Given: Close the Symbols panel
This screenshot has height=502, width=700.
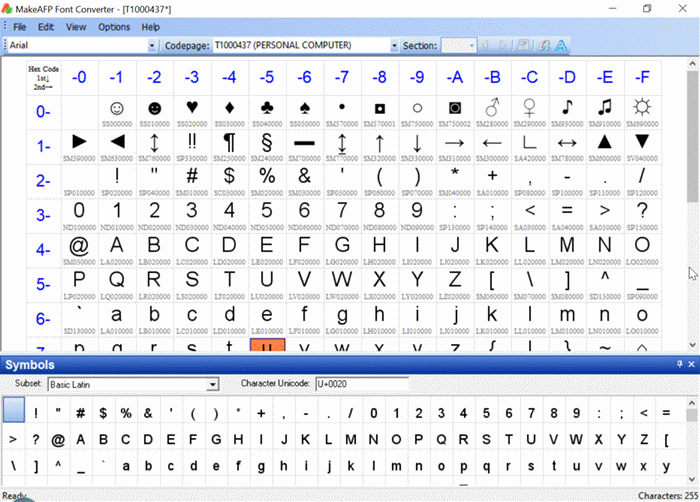Looking at the screenshot, I should pos(691,366).
